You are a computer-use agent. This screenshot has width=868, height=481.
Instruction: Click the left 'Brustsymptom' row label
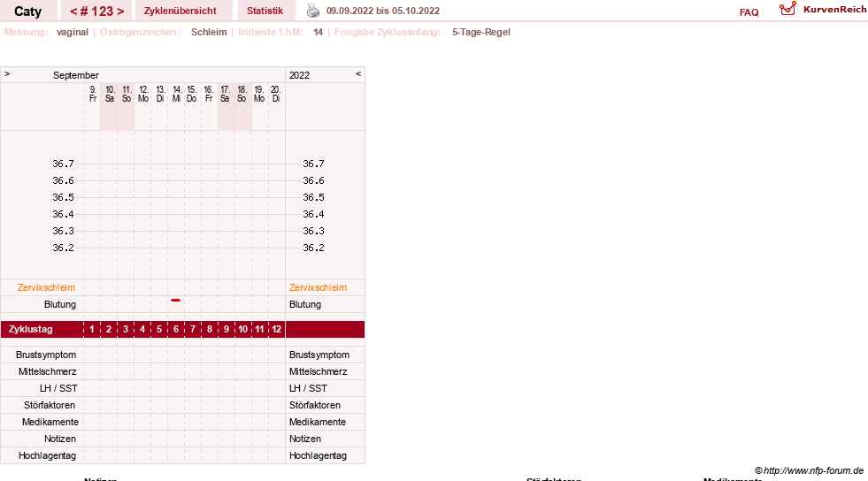(46, 355)
